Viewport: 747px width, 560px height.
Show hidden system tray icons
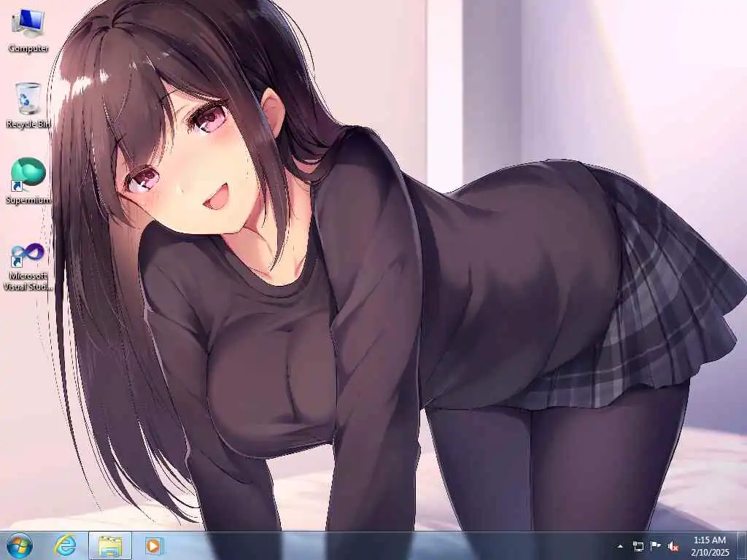(x=620, y=546)
